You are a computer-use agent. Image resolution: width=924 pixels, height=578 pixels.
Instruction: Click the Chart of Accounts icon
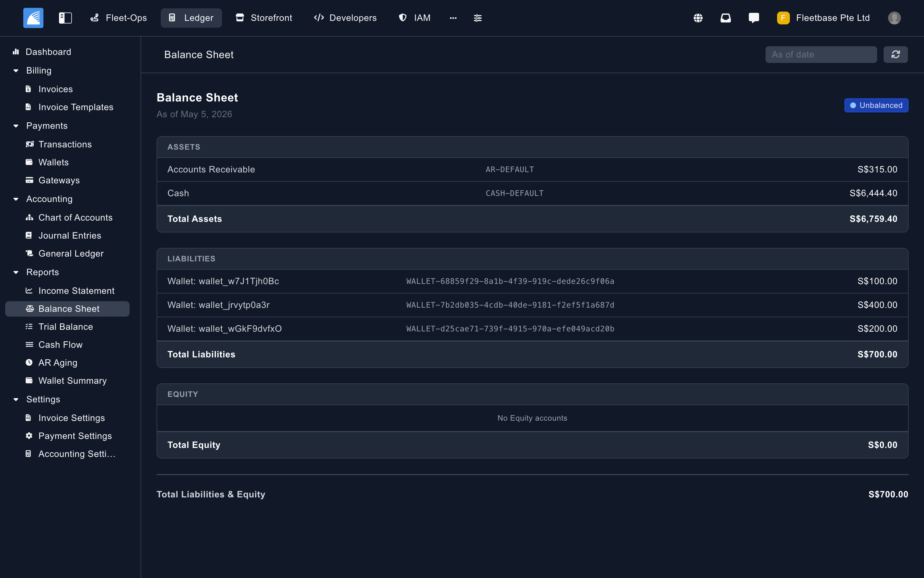click(x=30, y=217)
